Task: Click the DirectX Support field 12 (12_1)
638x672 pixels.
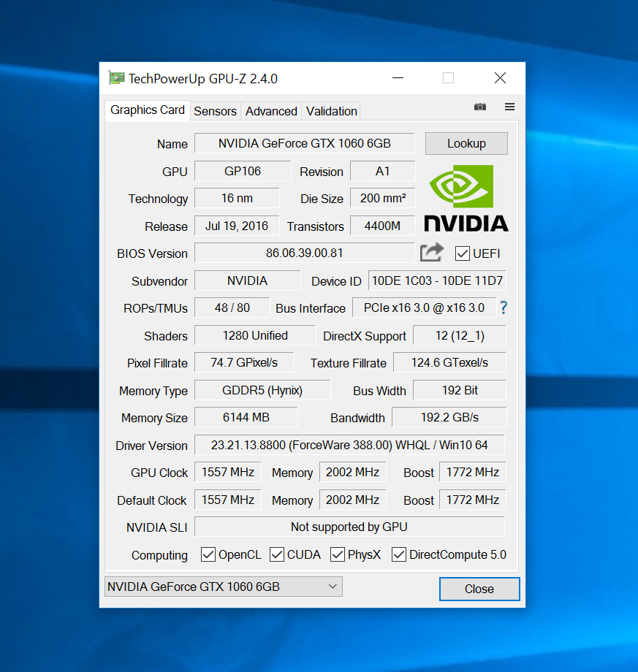Action: [460, 335]
